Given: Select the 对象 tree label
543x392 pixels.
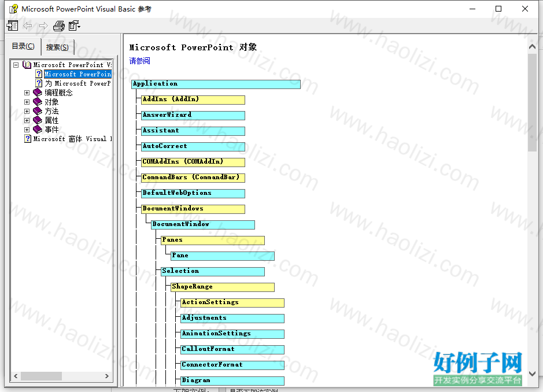Looking at the screenshot, I should (51, 102).
